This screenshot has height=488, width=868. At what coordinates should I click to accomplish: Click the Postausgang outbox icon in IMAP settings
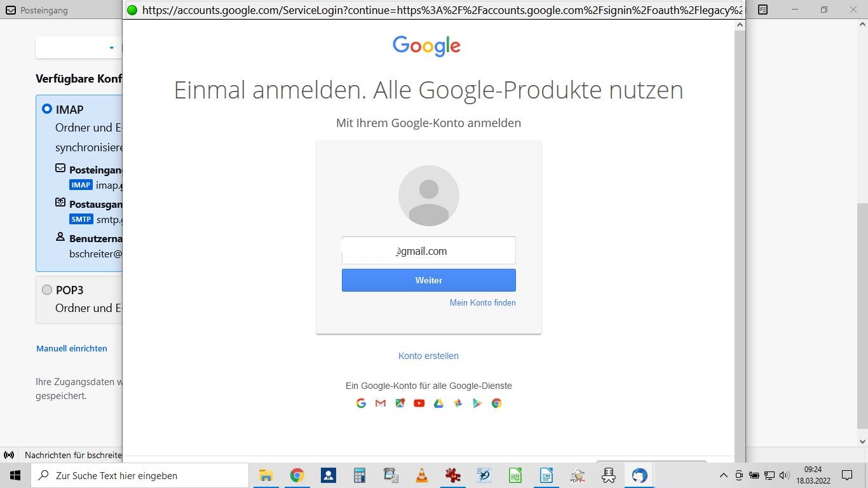point(60,203)
